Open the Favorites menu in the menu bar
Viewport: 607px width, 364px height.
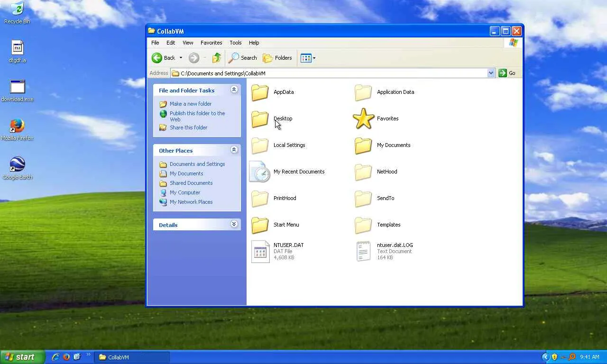pyautogui.click(x=212, y=43)
